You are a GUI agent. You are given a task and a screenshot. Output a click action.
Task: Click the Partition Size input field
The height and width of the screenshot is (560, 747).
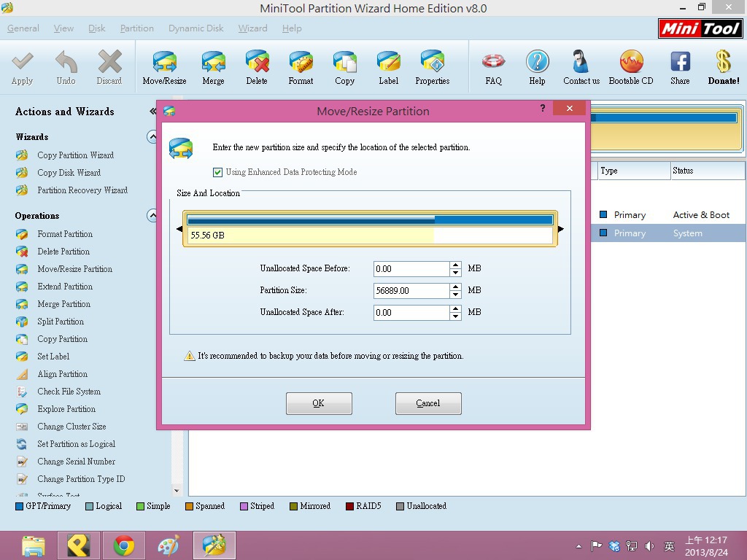411,290
